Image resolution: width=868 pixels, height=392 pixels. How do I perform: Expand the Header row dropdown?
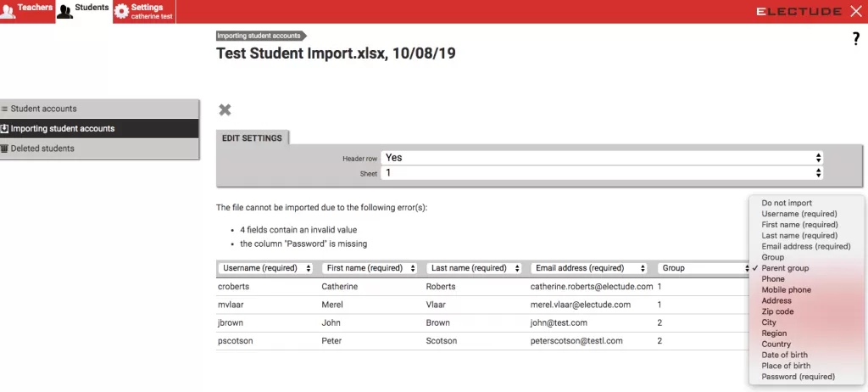602,158
